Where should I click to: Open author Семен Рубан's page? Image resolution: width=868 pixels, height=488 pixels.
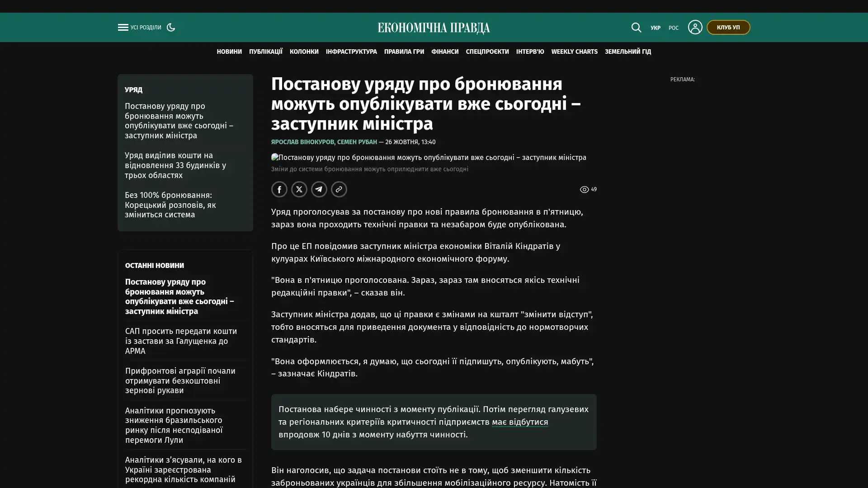[x=357, y=142]
